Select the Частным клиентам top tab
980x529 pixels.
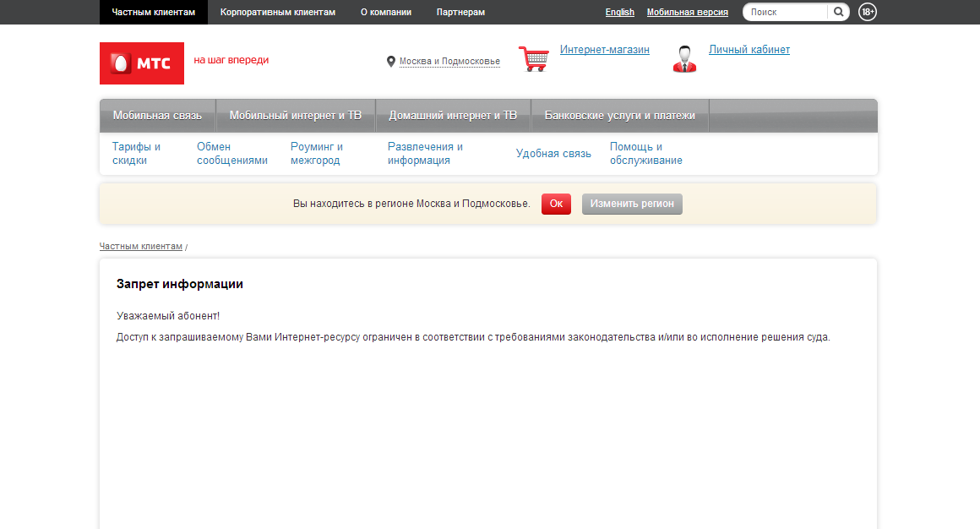[153, 12]
